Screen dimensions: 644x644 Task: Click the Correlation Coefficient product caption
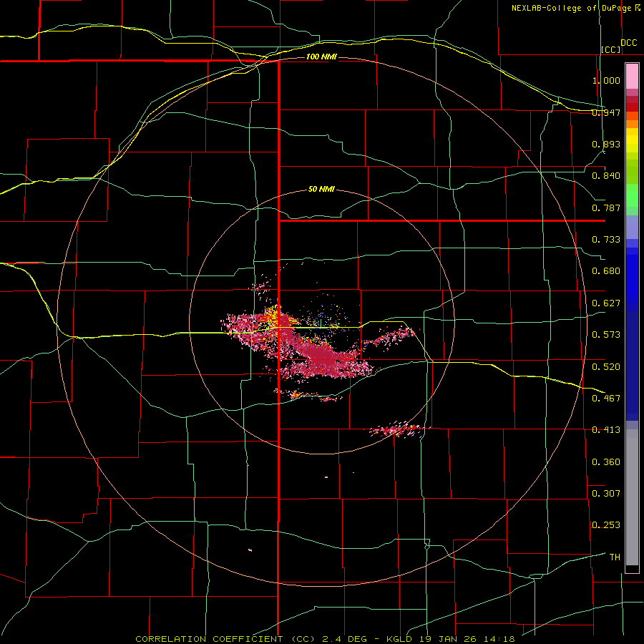(325, 639)
